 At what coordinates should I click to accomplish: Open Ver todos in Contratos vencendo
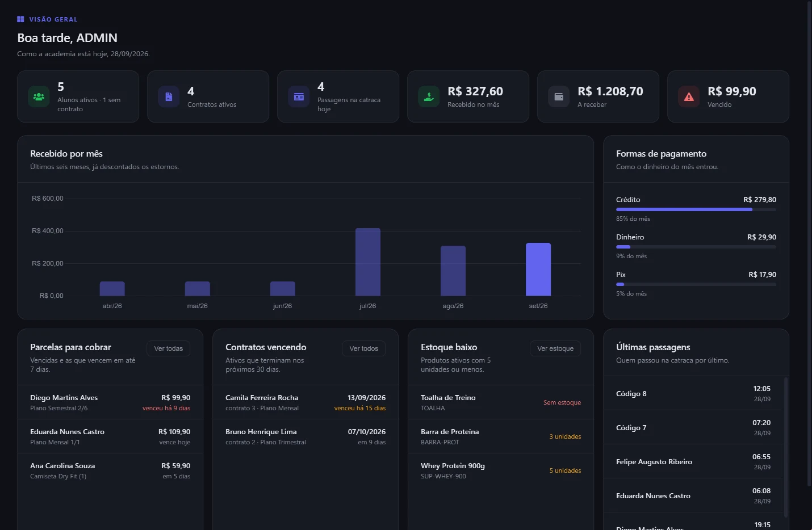363,348
